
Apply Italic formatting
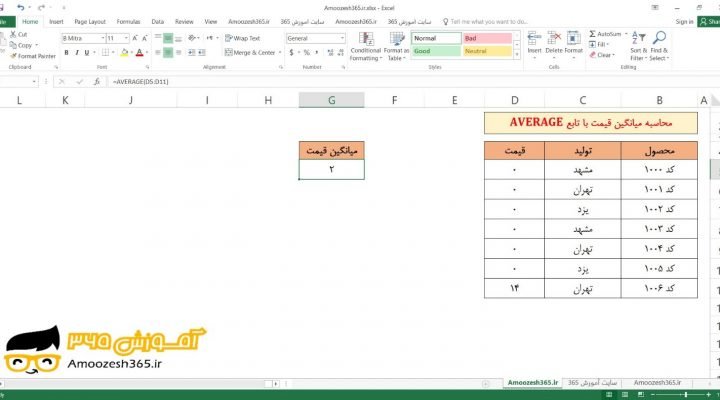tap(77, 52)
